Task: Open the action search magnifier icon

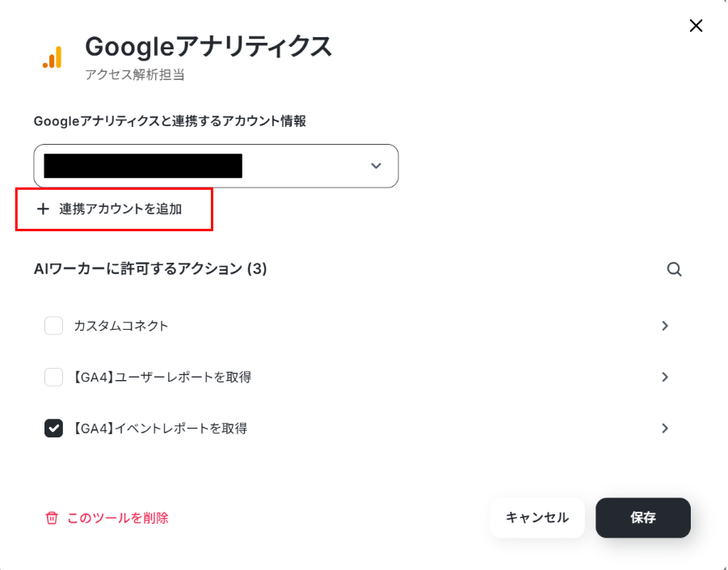Action: [674, 269]
